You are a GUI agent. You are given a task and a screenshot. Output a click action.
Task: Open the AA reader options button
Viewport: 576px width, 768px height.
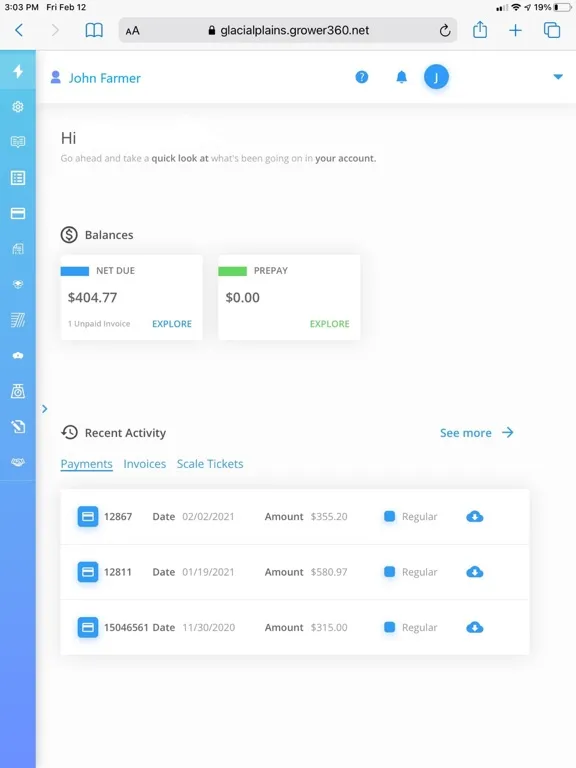click(x=132, y=31)
